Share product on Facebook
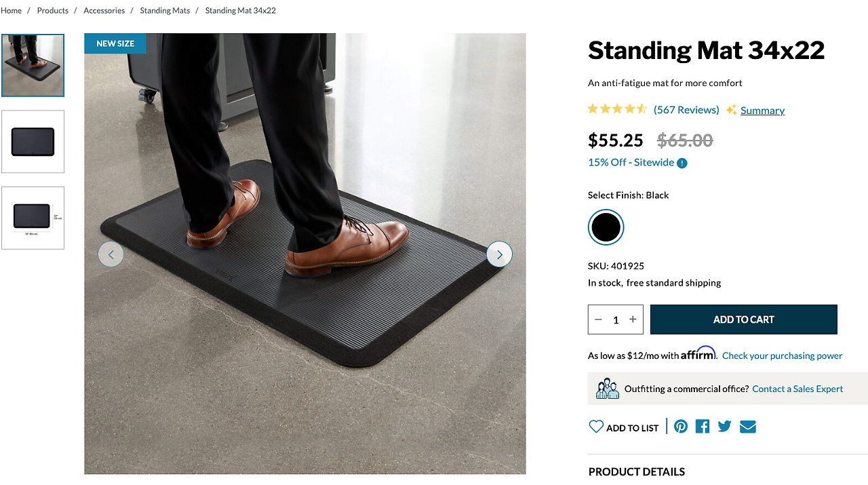868x485 pixels. (703, 427)
